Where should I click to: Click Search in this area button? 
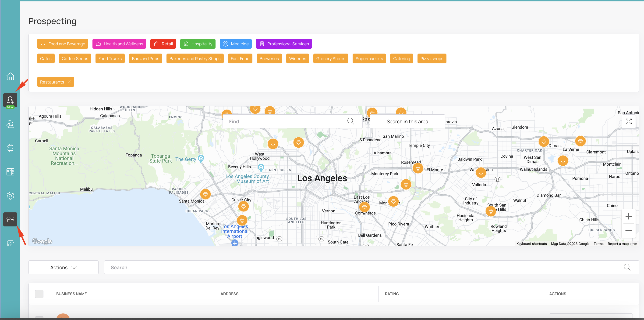407,121
